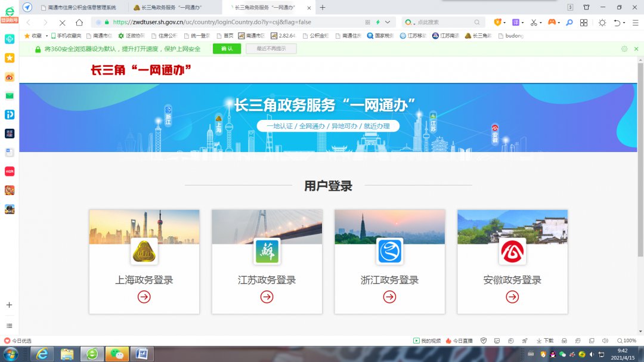Click the 100% zoom level control
644x362 pixels.
click(x=627, y=341)
